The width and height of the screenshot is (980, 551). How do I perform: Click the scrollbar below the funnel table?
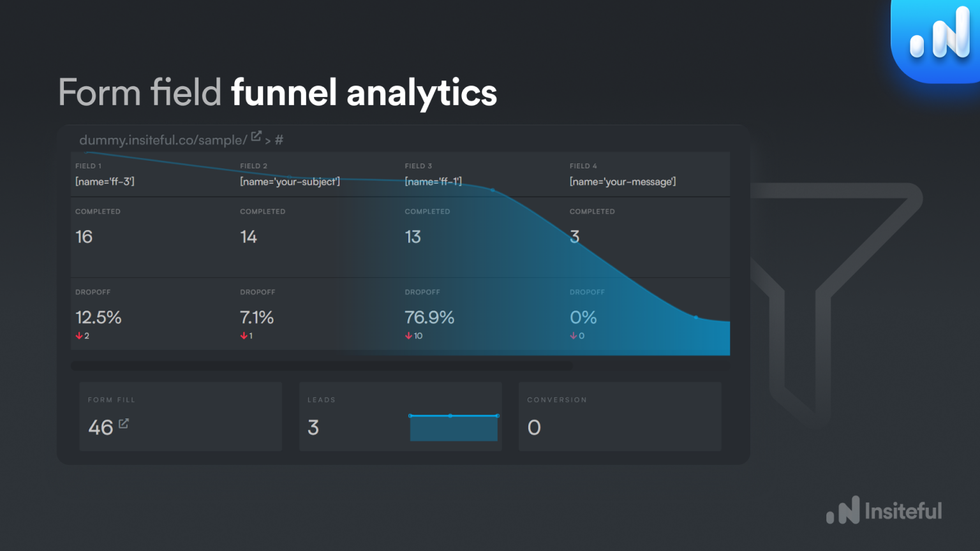click(323, 365)
